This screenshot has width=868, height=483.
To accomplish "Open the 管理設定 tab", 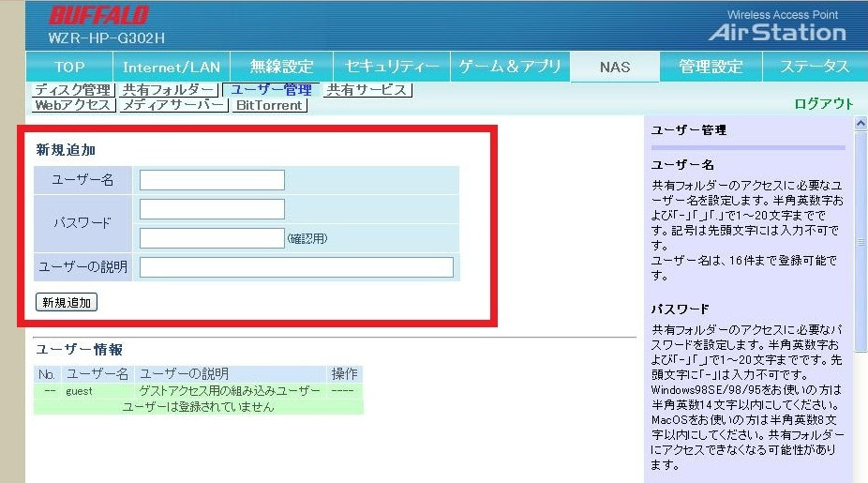I will tap(711, 67).
